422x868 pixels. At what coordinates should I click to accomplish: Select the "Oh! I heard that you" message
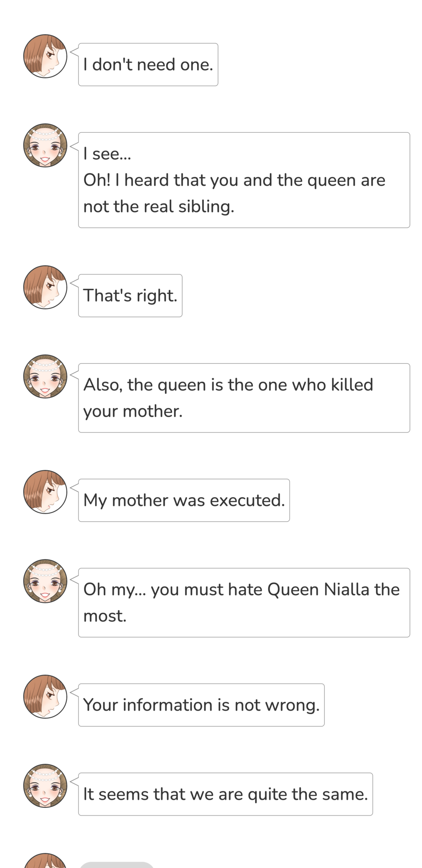244,180
